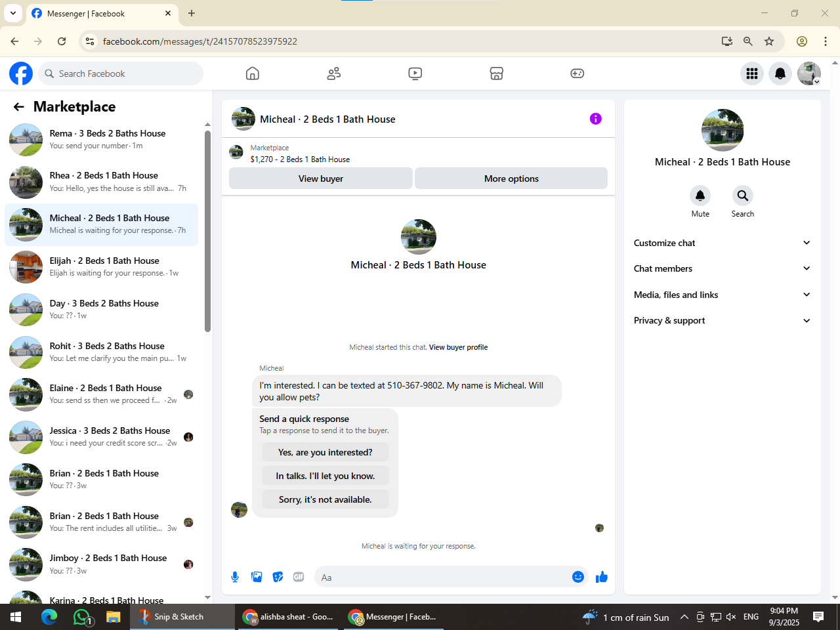Record a voice clip with microphone icon

click(235, 577)
